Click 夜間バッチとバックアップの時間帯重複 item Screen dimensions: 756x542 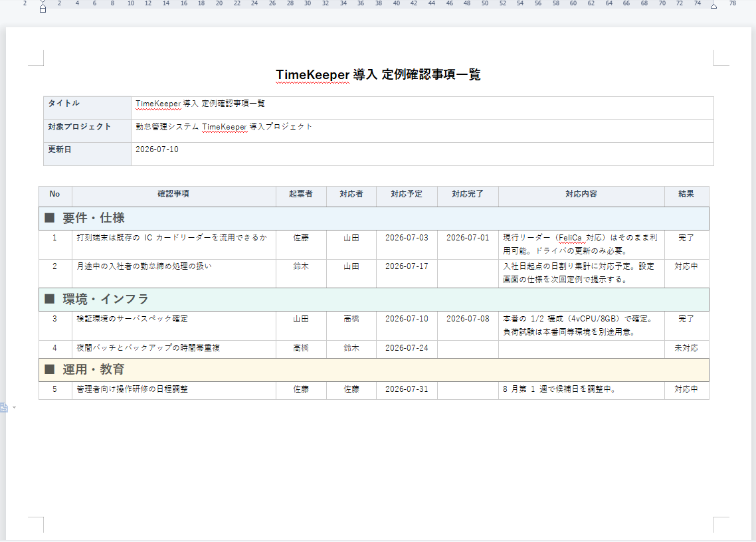pyautogui.click(x=148, y=347)
